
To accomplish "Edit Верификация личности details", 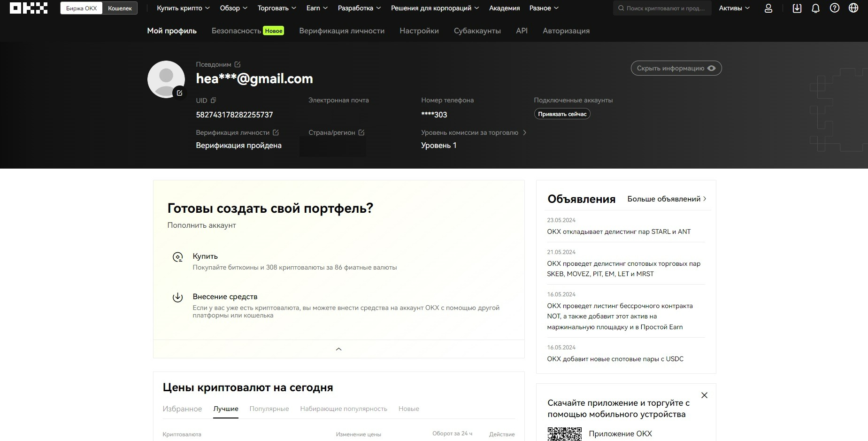I will coord(276,132).
